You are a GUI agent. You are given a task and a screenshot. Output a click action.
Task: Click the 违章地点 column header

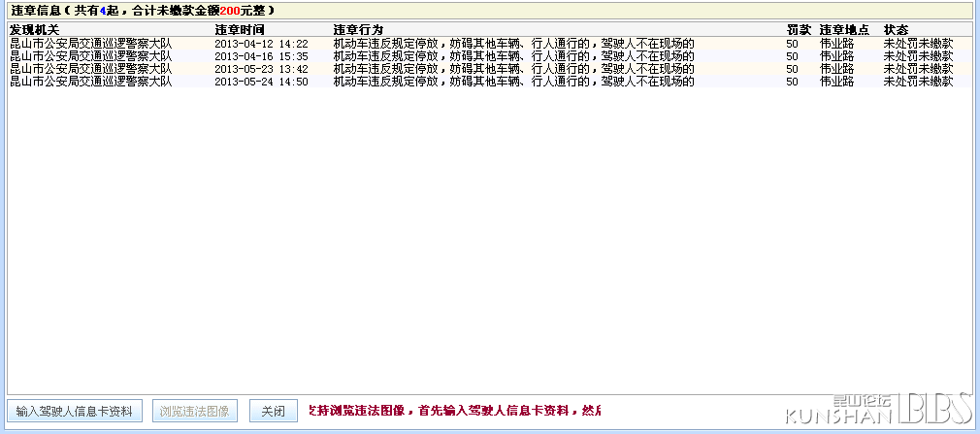tap(844, 30)
